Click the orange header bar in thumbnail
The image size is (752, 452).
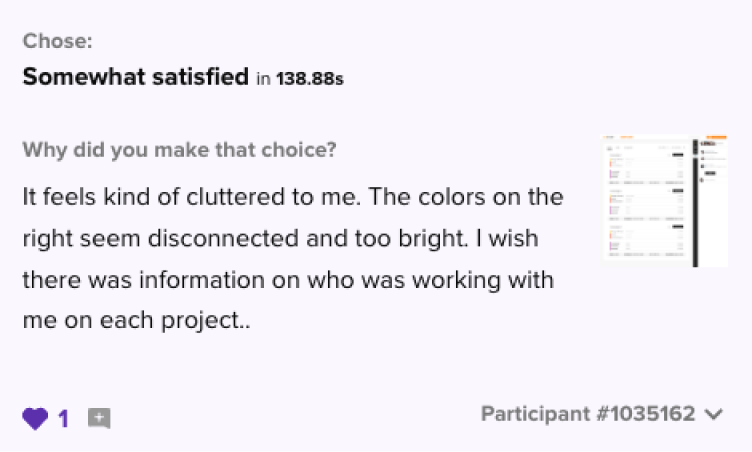pyautogui.click(x=717, y=137)
